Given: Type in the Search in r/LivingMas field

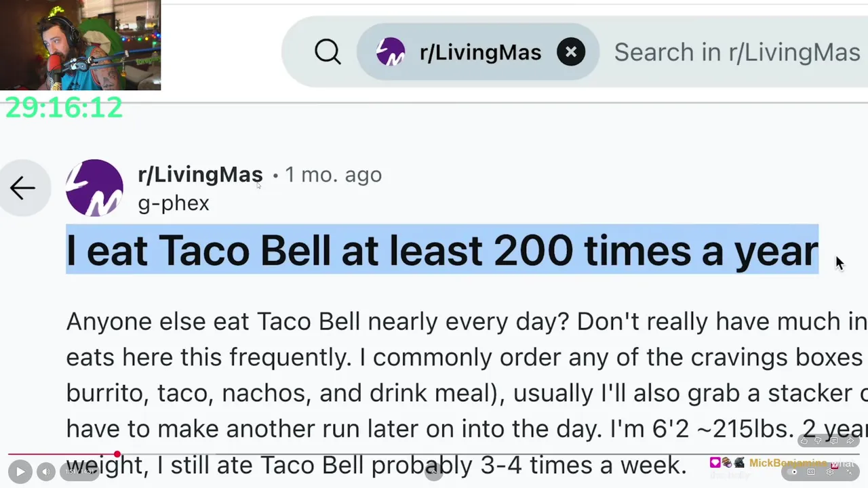Looking at the screenshot, I should tap(736, 52).
